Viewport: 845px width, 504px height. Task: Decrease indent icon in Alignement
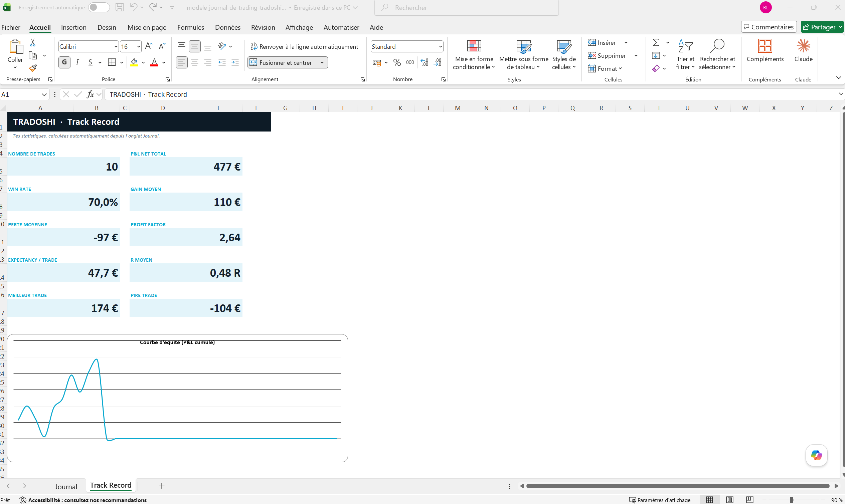pyautogui.click(x=222, y=62)
